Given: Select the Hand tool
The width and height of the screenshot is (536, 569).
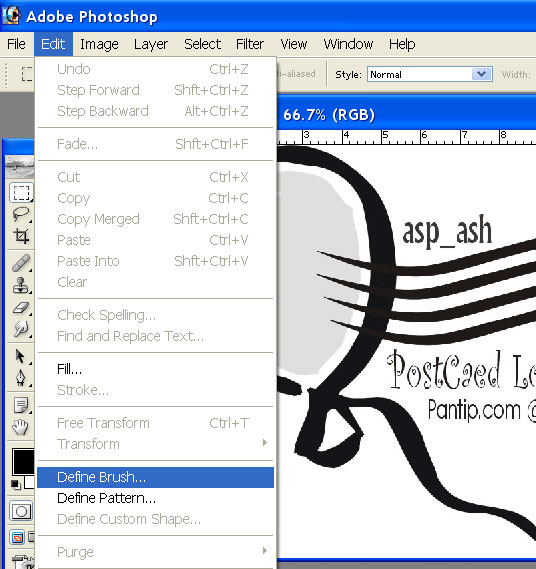Looking at the screenshot, I should coord(20,427).
